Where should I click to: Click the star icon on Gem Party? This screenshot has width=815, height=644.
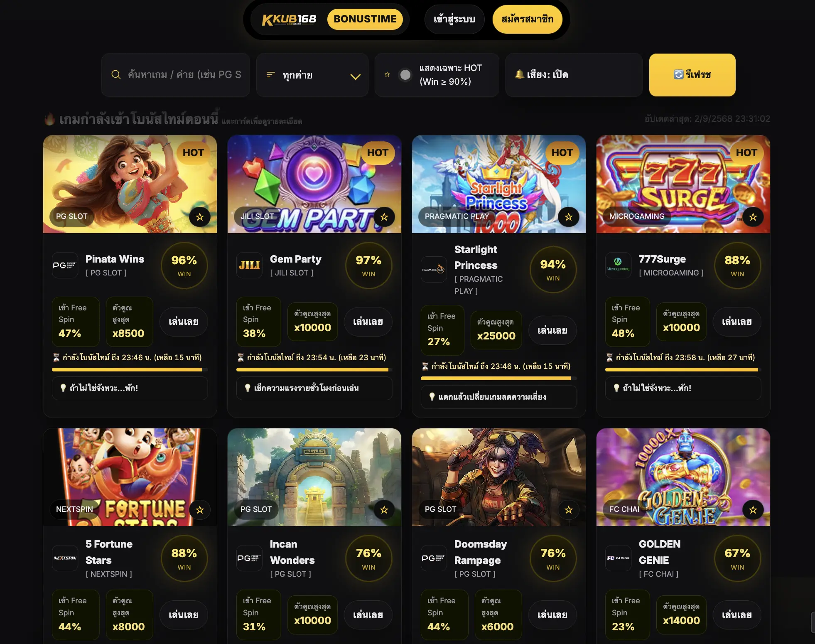point(384,217)
